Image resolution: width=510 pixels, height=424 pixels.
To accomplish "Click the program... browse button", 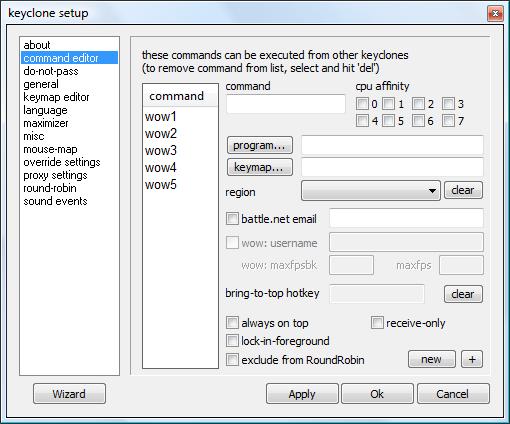I will (x=260, y=145).
